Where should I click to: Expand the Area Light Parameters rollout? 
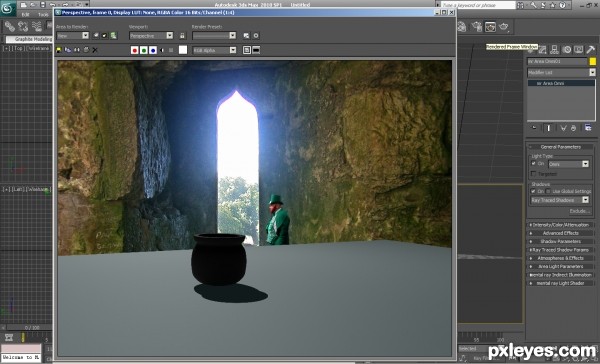pos(561,266)
